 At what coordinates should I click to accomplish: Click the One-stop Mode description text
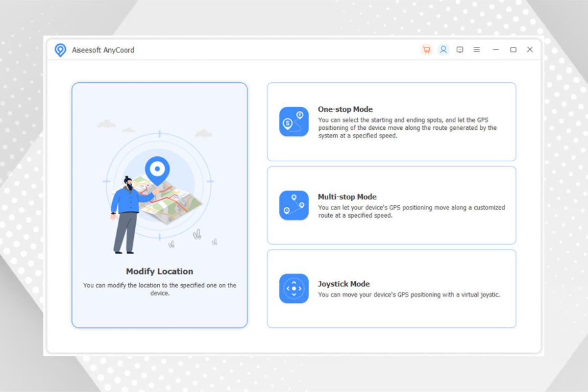[407, 128]
